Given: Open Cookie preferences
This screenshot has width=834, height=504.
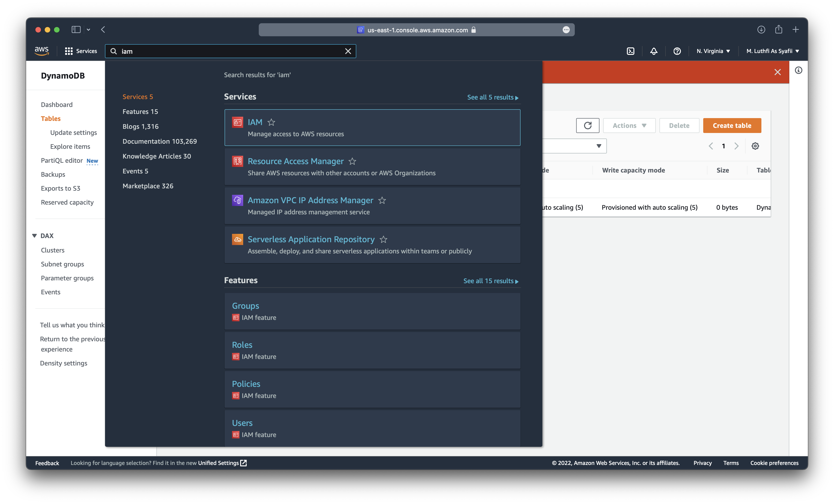Looking at the screenshot, I should pos(774,463).
